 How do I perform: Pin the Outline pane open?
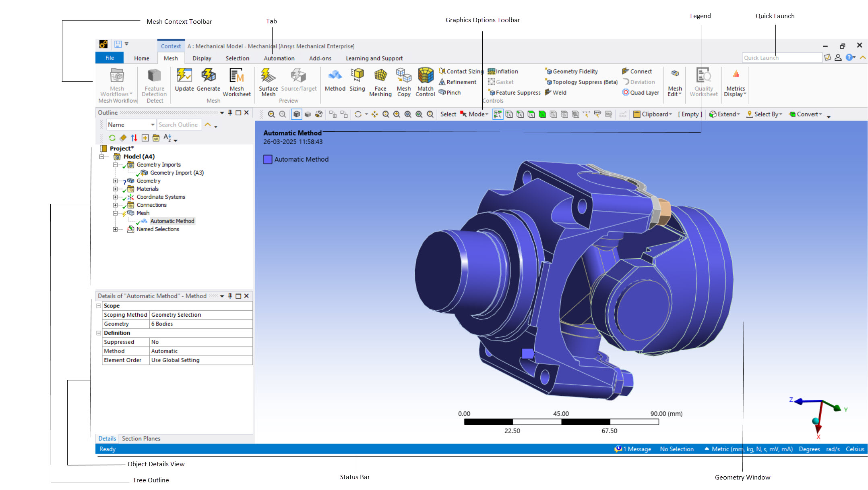[229, 113]
